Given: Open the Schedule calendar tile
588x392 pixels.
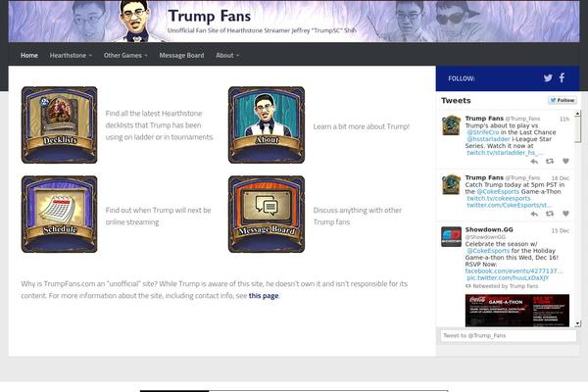Looking at the screenshot, I should [x=59, y=215].
